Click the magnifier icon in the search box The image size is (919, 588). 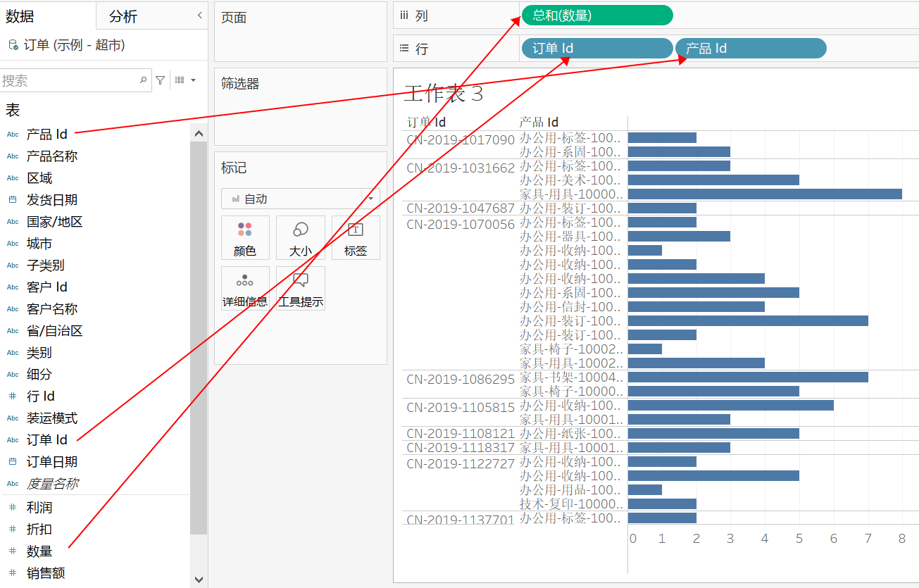(144, 80)
